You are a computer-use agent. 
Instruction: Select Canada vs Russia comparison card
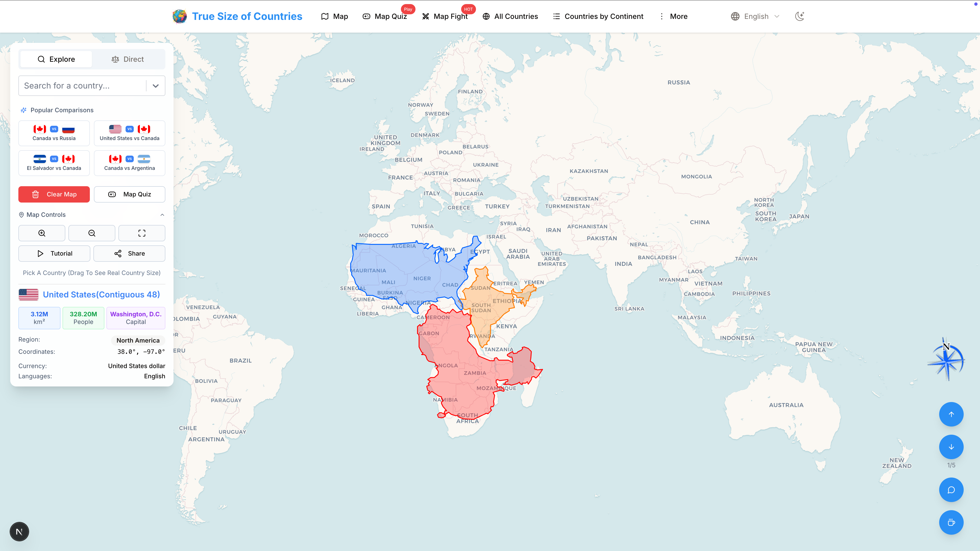(54, 133)
